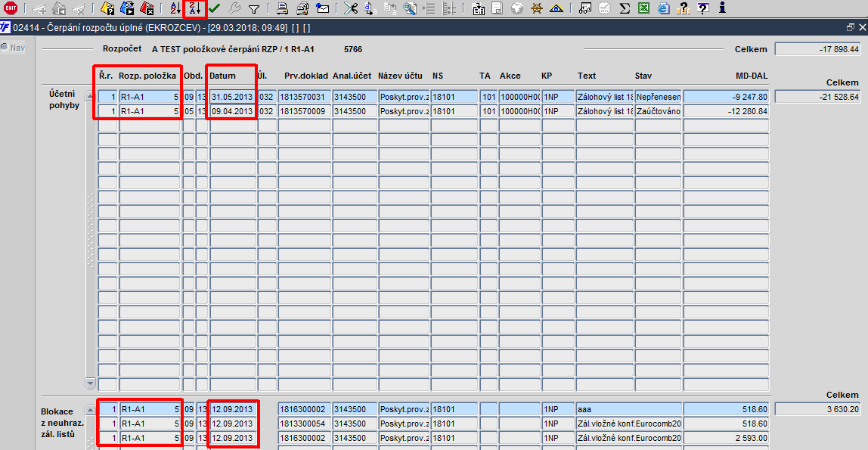Click scroll-up arrow of Blokace list
Viewport: 868px width, 450px height.
90,410
